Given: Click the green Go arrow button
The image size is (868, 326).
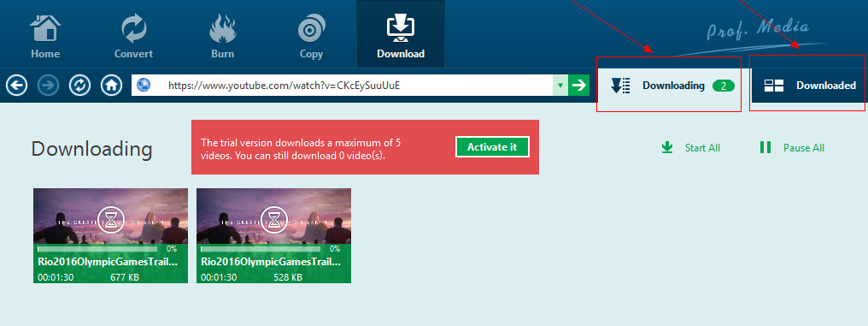Looking at the screenshot, I should point(579,86).
